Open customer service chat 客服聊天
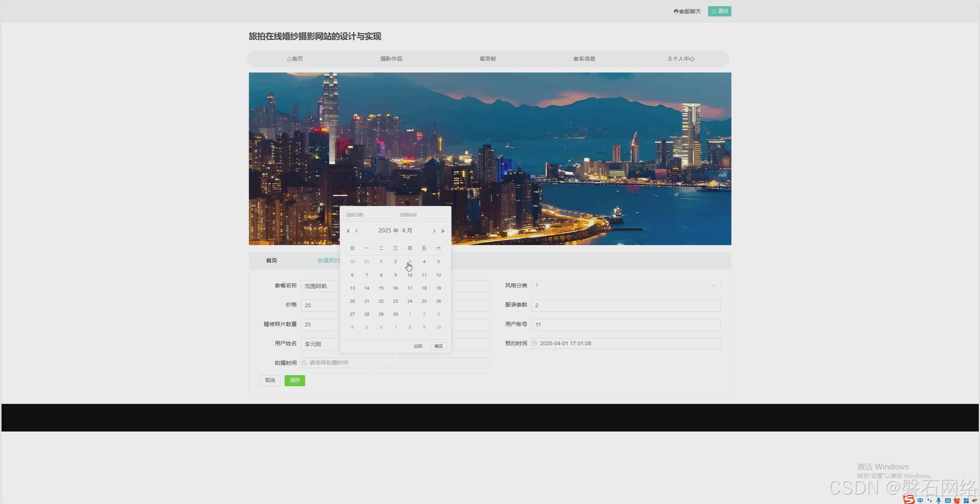The width and height of the screenshot is (980, 504). coord(687,11)
